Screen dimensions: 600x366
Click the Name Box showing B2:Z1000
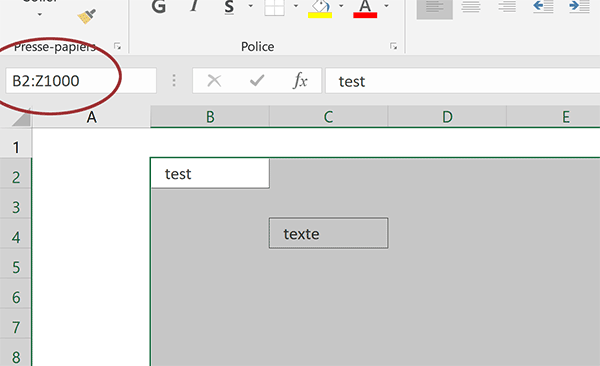(81, 81)
